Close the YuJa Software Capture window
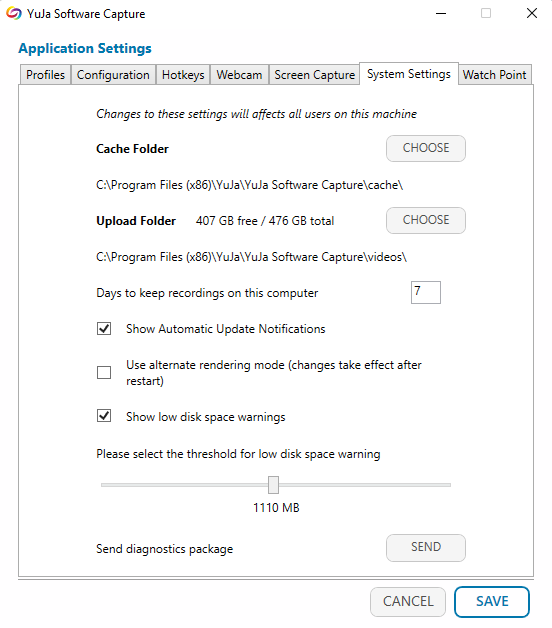552x628 pixels. point(532,13)
